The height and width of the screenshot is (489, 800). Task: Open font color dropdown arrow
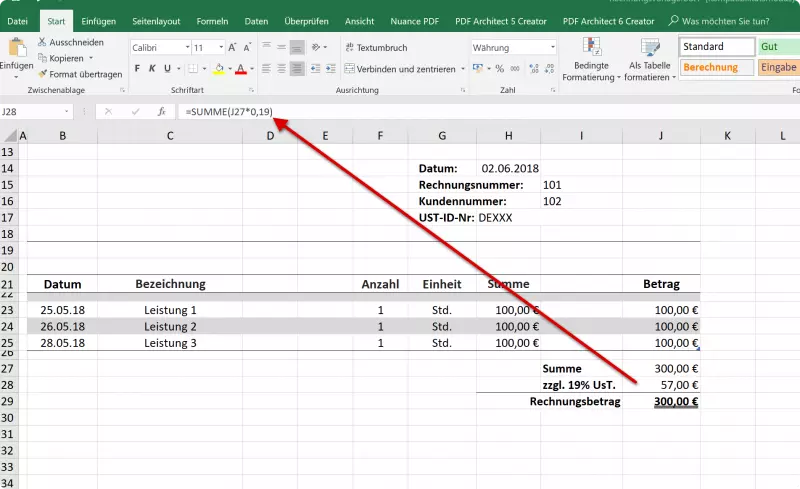pos(252,68)
